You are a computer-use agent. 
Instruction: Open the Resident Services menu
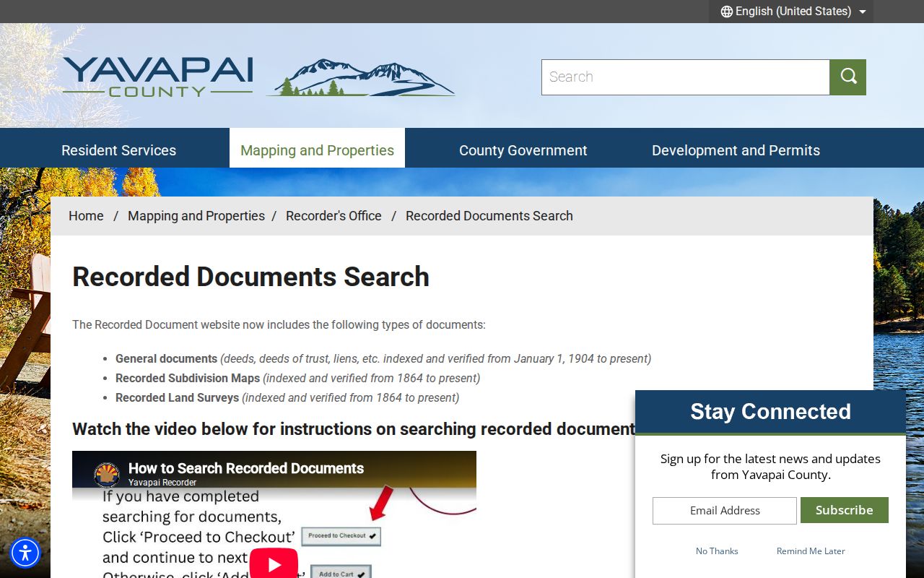[118, 150]
